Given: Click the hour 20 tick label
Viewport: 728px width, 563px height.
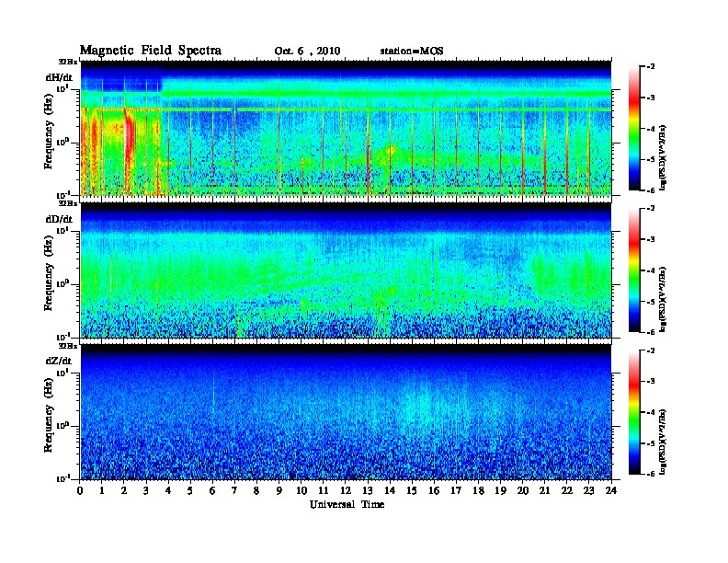Looking at the screenshot, I should 523,490.
